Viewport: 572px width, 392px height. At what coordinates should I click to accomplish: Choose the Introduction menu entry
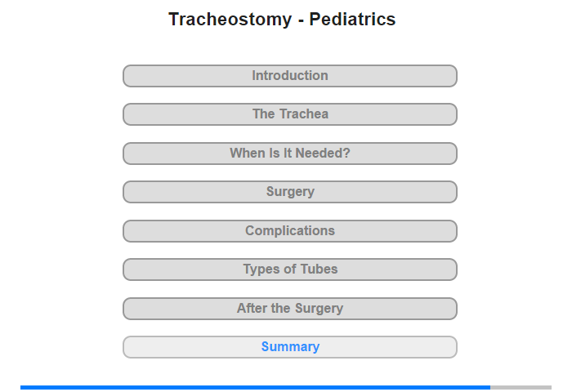point(289,76)
